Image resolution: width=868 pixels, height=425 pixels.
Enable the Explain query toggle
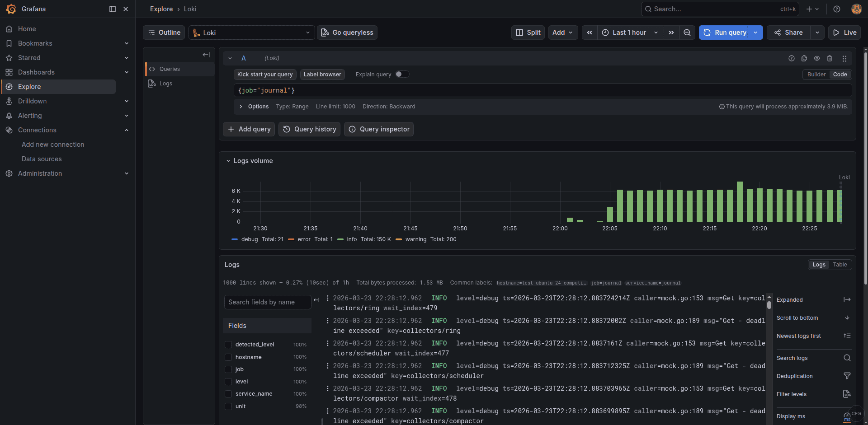coord(401,74)
